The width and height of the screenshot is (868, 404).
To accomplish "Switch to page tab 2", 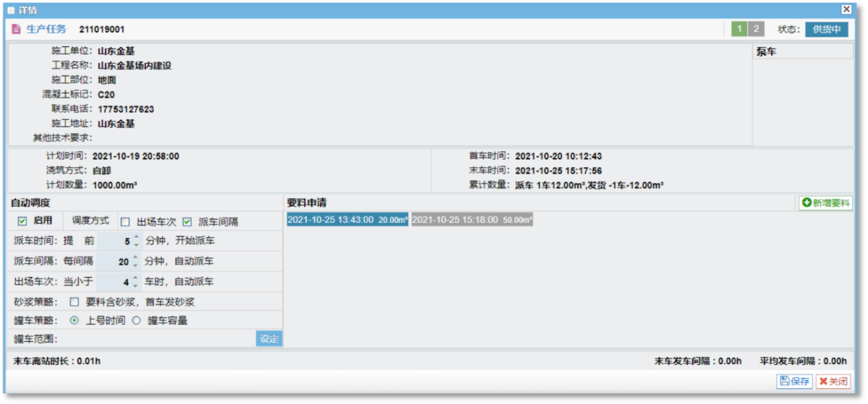I will point(756,30).
